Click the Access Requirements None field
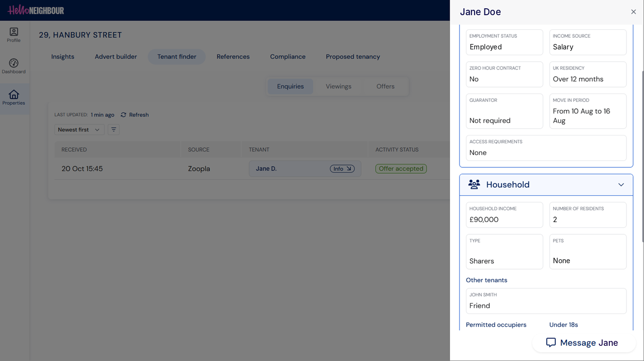 point(546,148)
